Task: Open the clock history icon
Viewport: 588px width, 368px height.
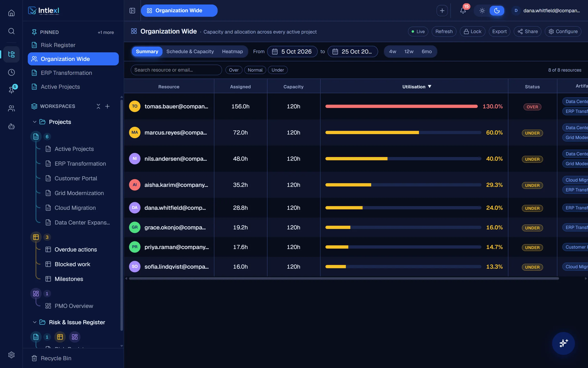Action: coord(11,72)
